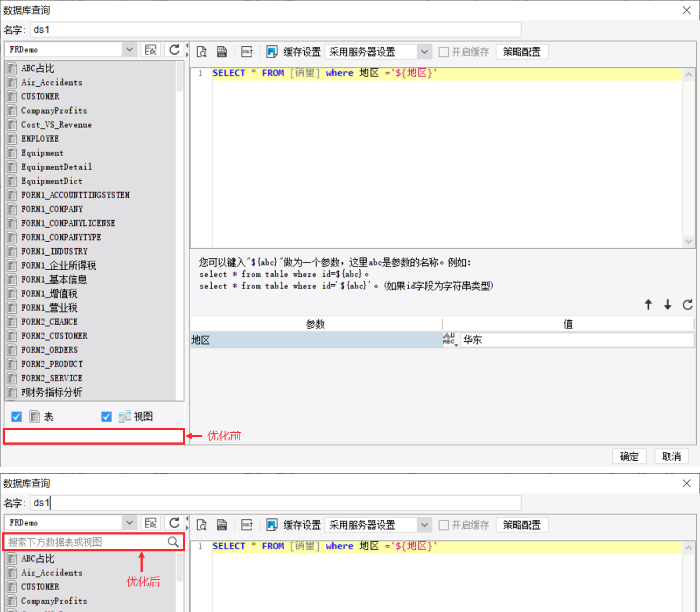Refresh the table list in the upper dialog
The width and height of the screenshot is (700, 612).
pyautogui.click(x=174, y=50)
